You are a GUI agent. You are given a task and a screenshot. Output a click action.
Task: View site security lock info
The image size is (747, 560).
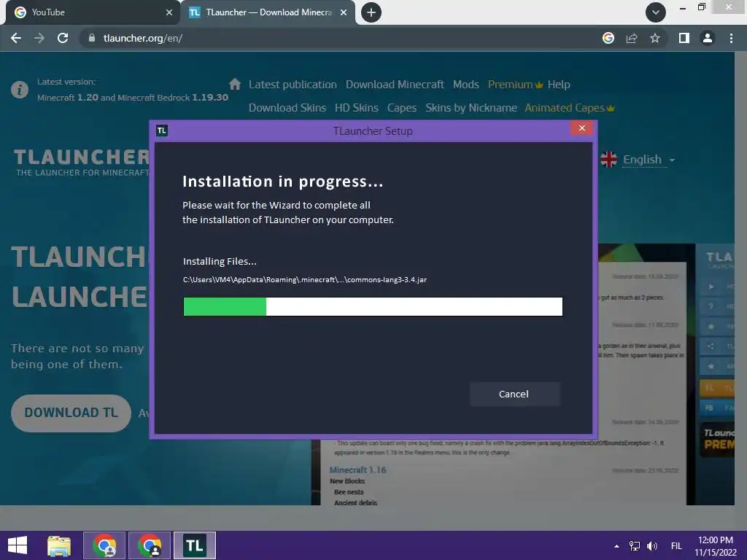(92, 38)
